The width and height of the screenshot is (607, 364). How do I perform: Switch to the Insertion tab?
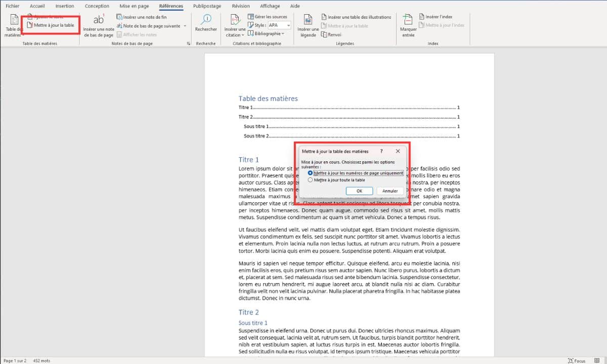65,6
